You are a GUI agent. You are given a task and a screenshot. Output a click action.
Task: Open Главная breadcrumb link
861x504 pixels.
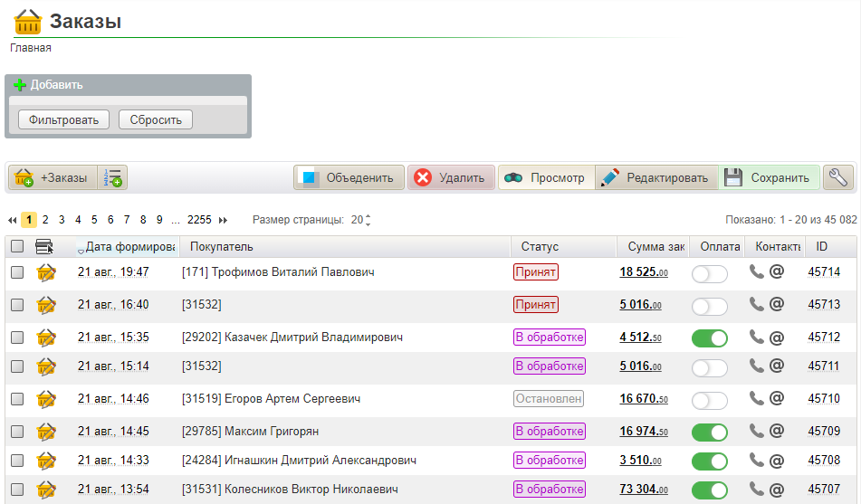pyautogui.click(x=31, y=48)
